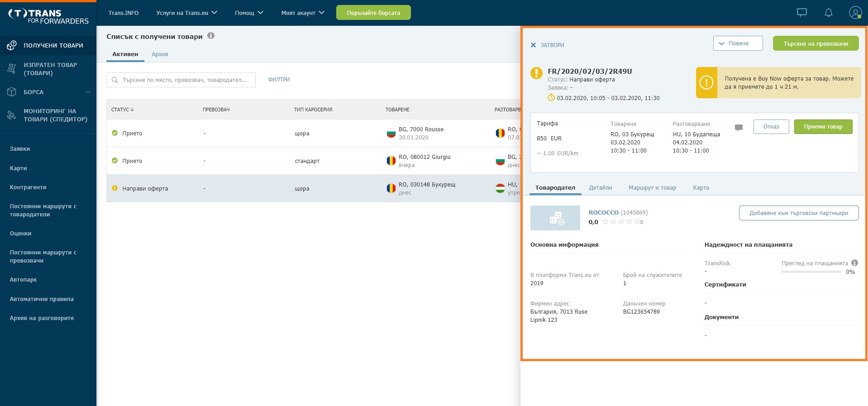
Task: Open the user profile avatar icon
Action: 855,13
